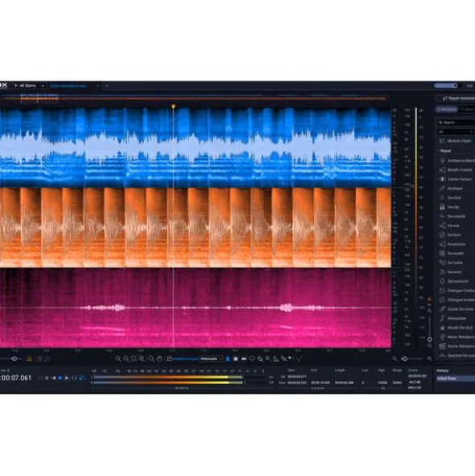475x476 pixels.
Task: Switch to the Stems tab next to Modules
Action: click(467, 110)
